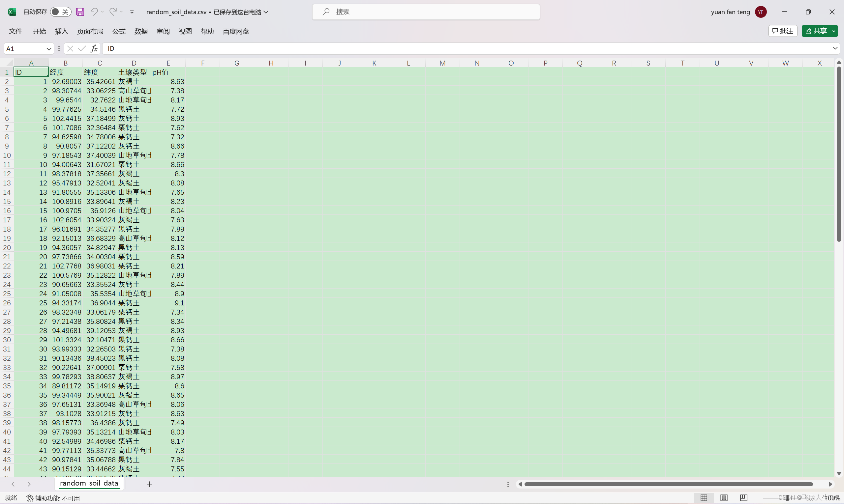Open the 数据 ribbon tab
Image resolution: width=844 pixels, height=504 pixels.
point(141,31)
